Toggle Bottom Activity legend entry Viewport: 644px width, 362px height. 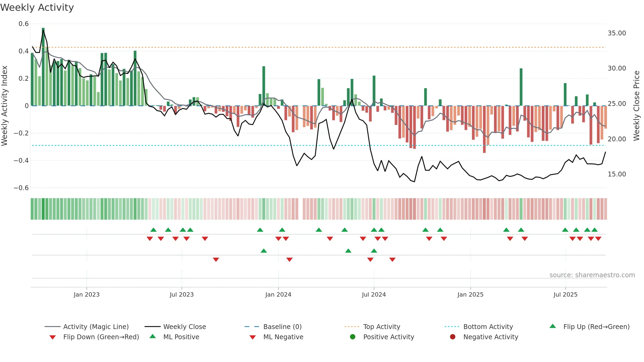[x=479, y=327]
